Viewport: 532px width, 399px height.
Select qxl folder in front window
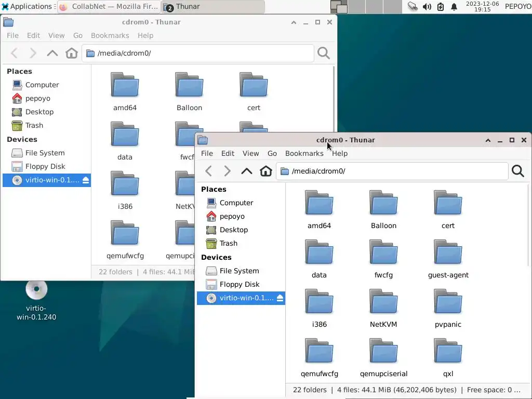(448, 358)
